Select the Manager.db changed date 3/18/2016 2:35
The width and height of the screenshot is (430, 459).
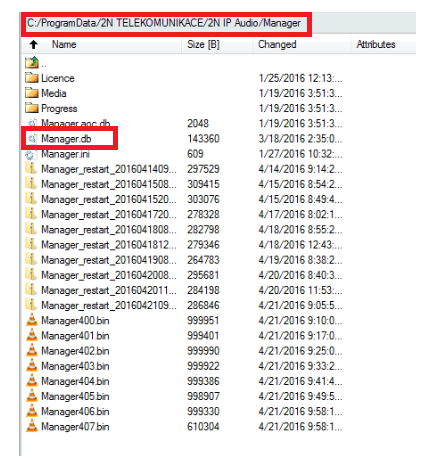click(x=300, y=138)
